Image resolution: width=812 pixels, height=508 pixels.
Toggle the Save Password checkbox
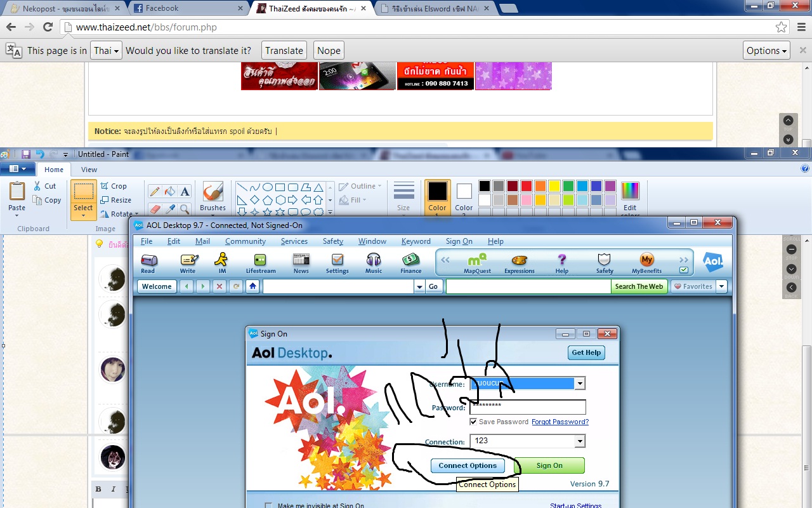click(473, 422)
